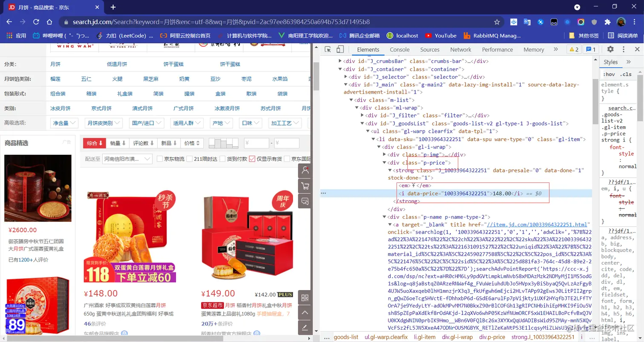Open the browser home page
The height and width of the screenshot is (342, 644).
pos(49,22)
